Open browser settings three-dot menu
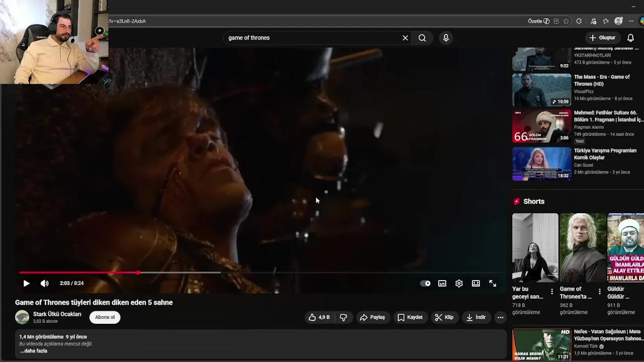This screenshot has width=644, height=362. pyautogui.click(x=631, y=21)
